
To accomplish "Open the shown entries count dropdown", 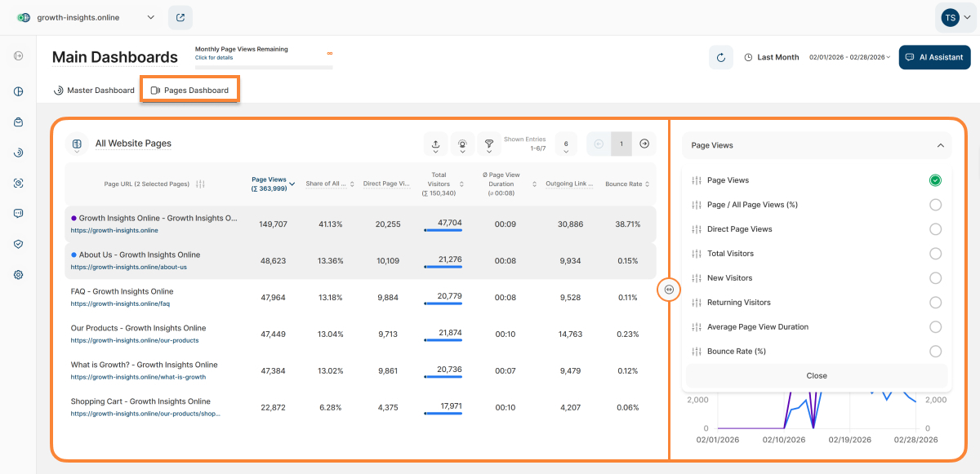I will point(566,144).
